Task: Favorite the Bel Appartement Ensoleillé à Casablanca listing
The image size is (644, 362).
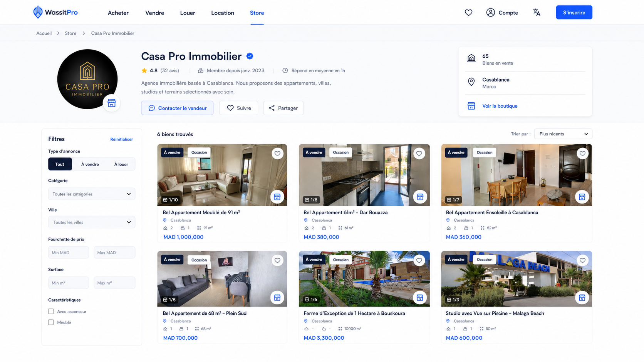Action: 582,153
